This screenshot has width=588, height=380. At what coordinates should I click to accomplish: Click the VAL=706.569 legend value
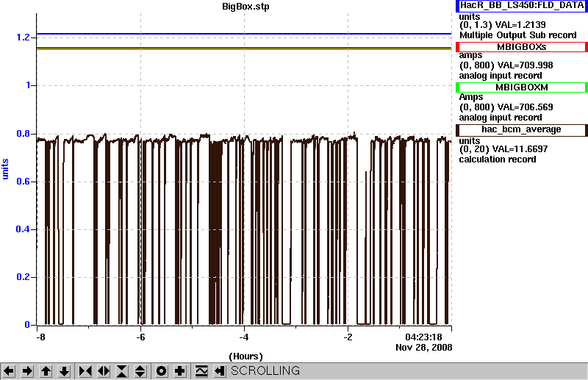pos(525,107)
